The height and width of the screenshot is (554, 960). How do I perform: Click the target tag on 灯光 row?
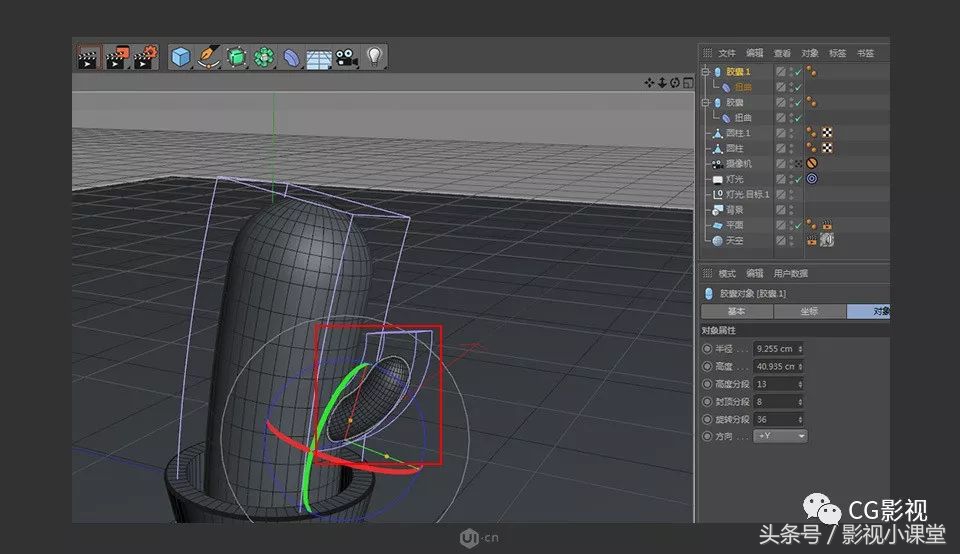812,179
